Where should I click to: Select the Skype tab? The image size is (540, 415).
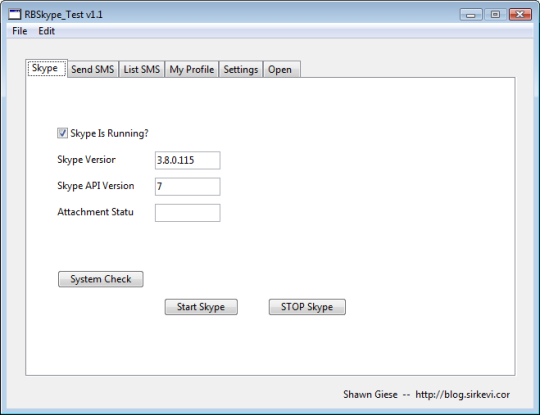pos(46,68)
